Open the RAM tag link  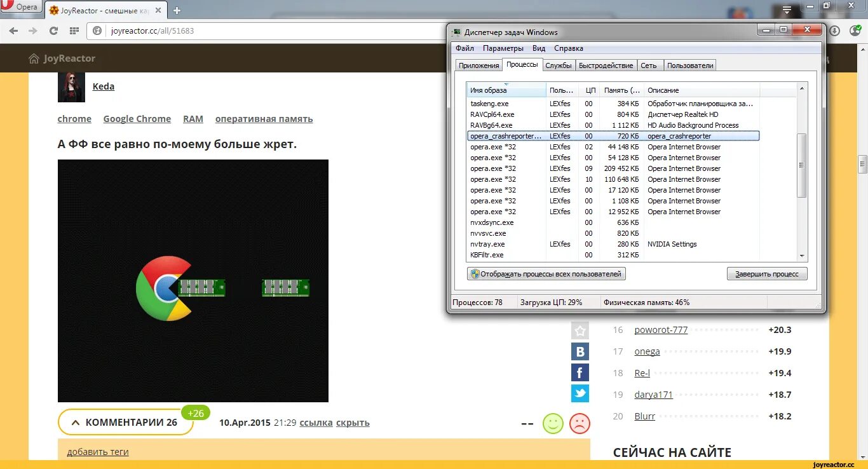pyautogui.click(x=193, y=119)
